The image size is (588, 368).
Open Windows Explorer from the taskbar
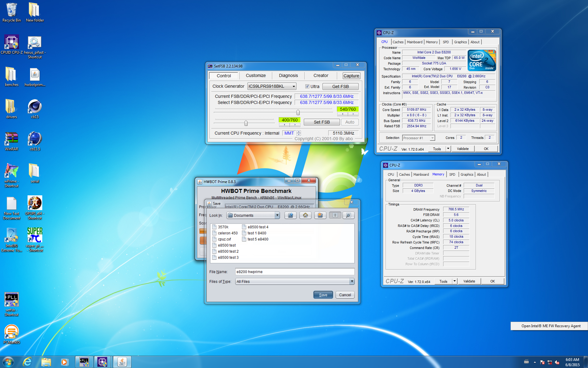(46, 362)
